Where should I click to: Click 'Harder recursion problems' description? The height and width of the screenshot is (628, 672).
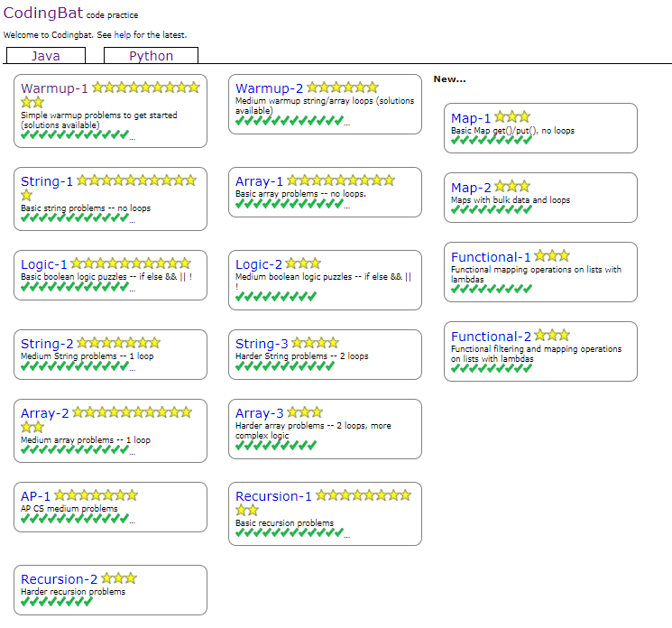(73, 592)
